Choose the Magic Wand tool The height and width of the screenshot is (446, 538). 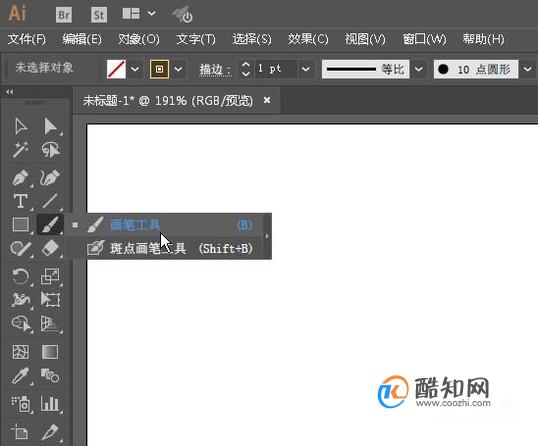(x=21, y=150)
